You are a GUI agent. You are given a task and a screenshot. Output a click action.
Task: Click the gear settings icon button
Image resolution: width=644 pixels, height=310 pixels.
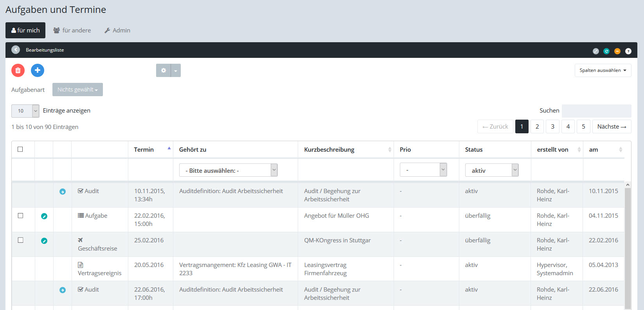pos(164,70)
